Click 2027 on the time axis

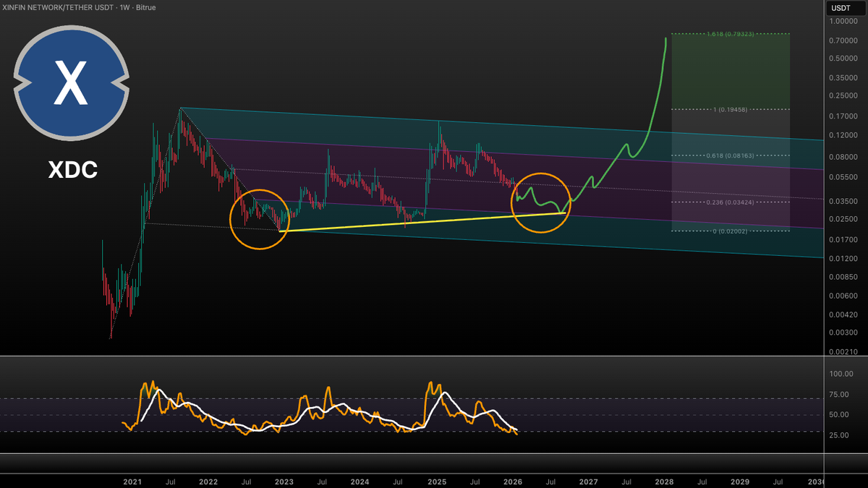point(588,481)
